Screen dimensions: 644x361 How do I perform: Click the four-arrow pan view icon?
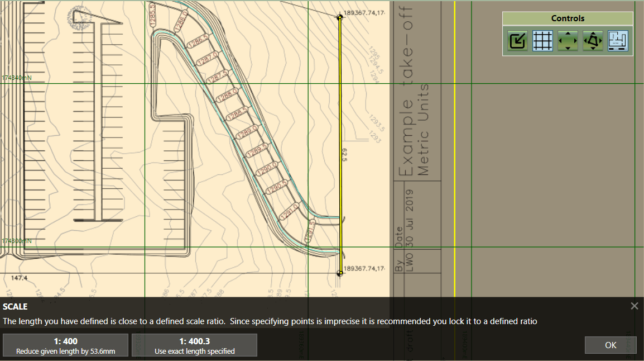pyautogui.click(x=568, y=41)
